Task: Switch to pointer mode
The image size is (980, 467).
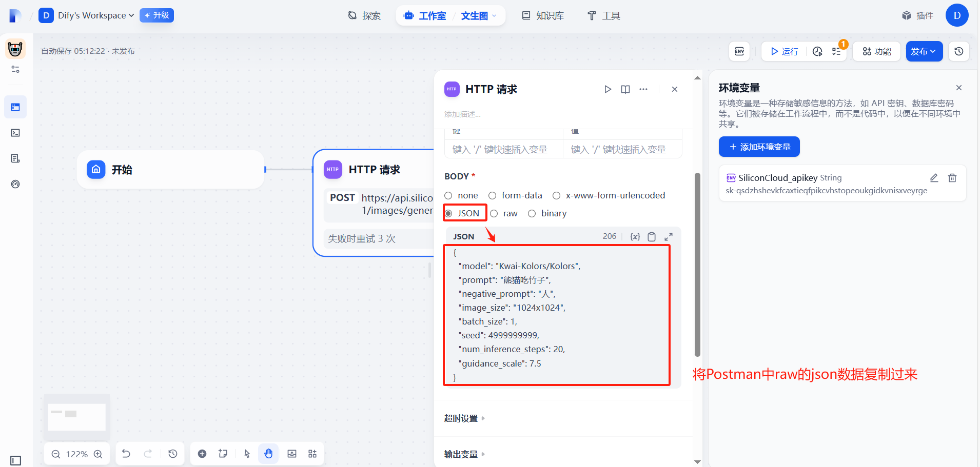Action: [x=247, y=454]
